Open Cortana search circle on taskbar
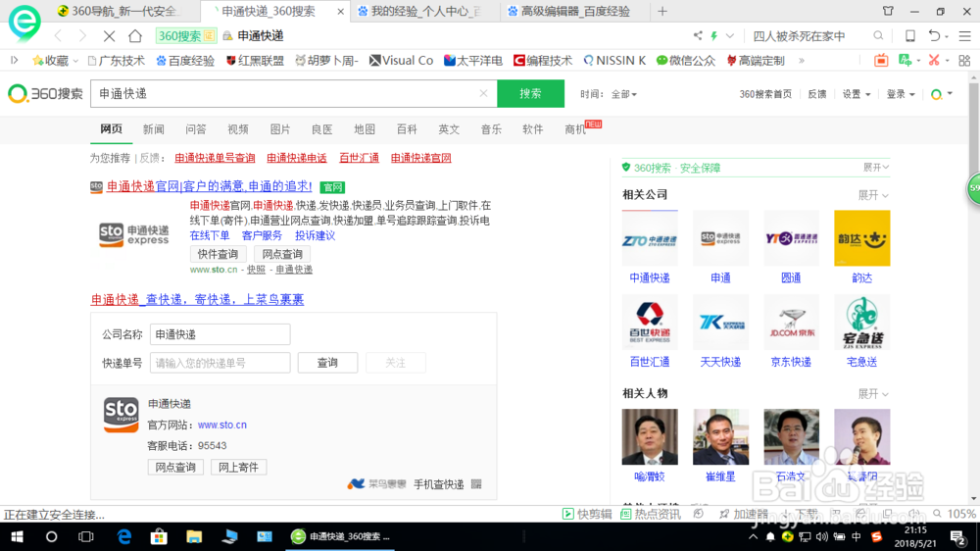 click(51, 536)
